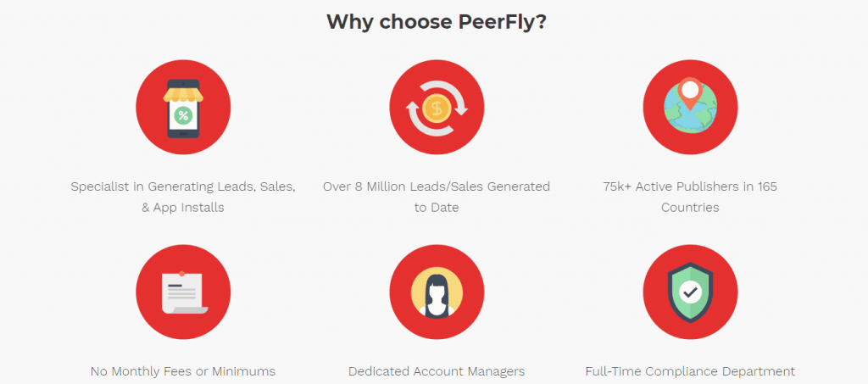
Task: Click "Specialist in Generating Leads, Sales" text
Action: pyautogui.click(x=183, y=186)
